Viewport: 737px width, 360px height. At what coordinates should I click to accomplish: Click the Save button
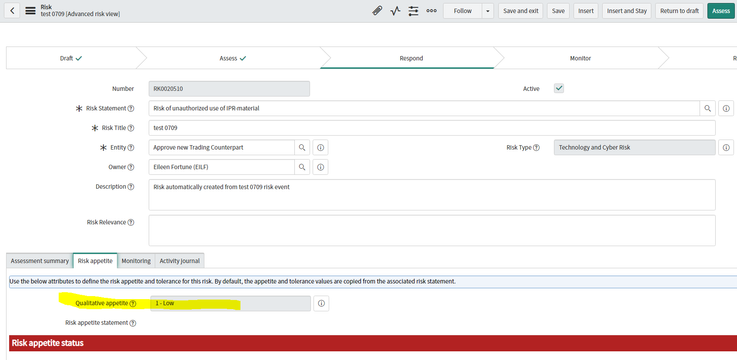(558, 11)
